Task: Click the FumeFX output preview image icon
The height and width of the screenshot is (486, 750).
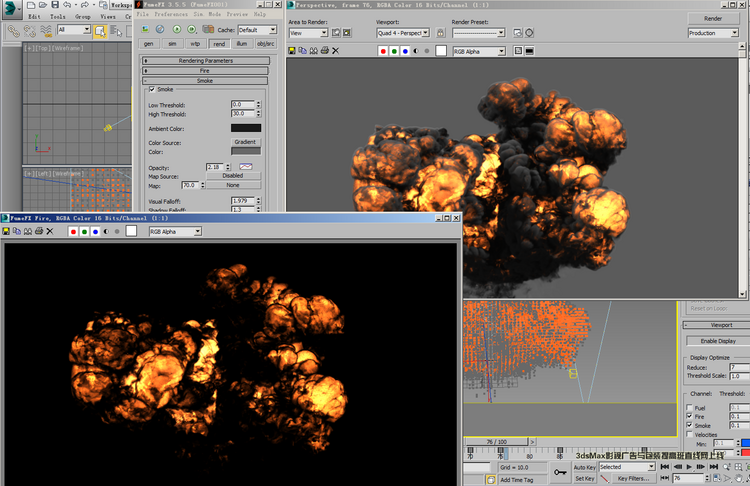Action: 145,29
